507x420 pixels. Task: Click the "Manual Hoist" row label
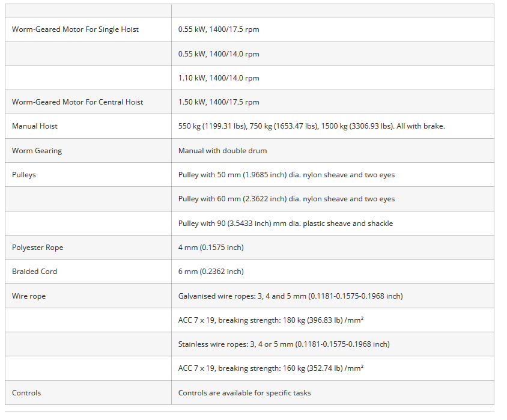click(35, 126)
